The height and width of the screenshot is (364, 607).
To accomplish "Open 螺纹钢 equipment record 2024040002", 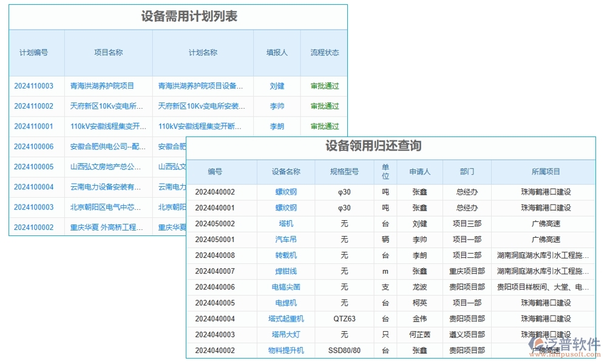I will pos(285,192).
